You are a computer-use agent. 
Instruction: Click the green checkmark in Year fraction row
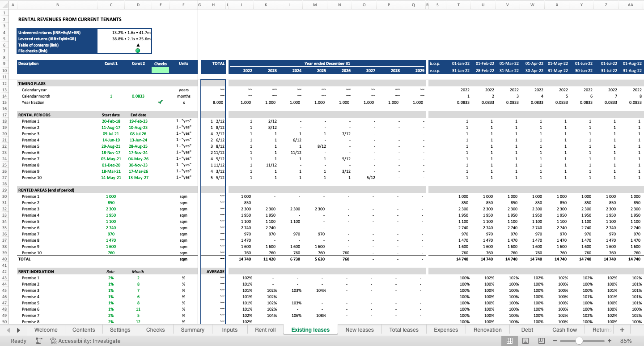click(x=161, y=102)
